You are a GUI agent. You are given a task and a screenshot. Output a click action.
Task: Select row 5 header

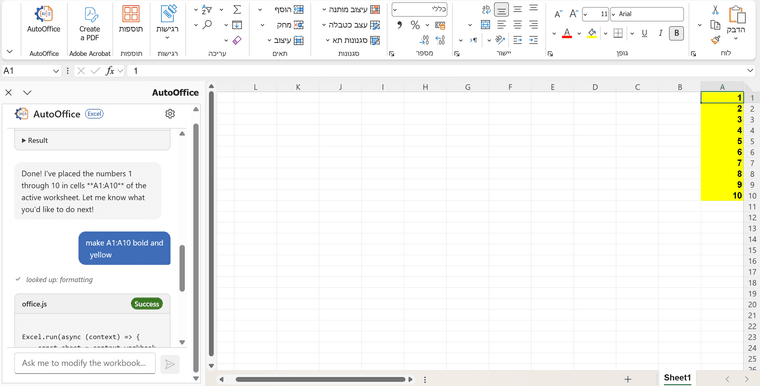point(751,141)
